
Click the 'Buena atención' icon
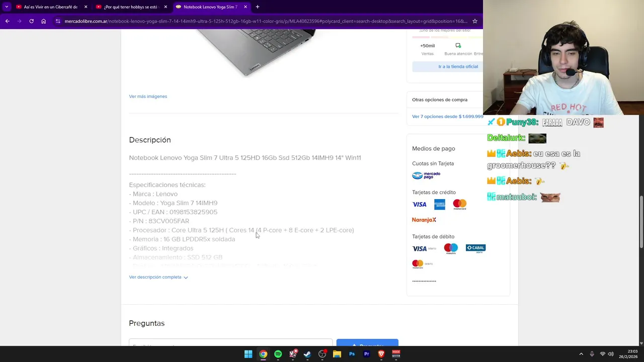coord(458,45)
